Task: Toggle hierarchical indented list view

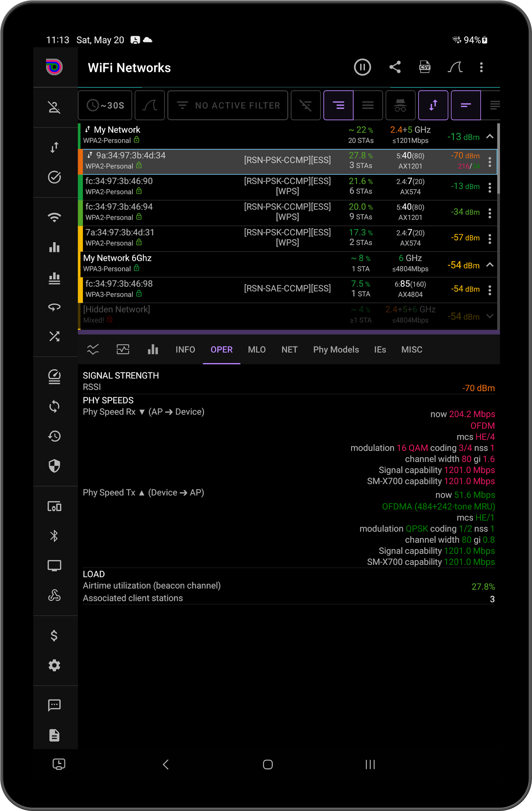Action: click(338, 105)
